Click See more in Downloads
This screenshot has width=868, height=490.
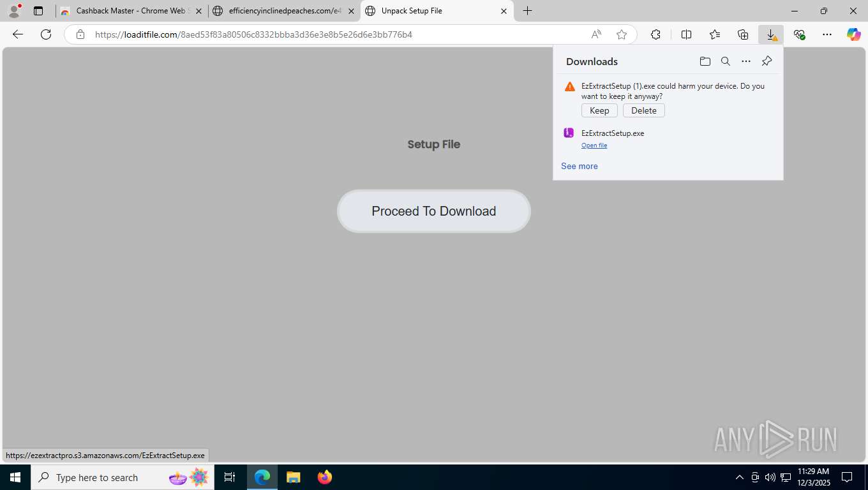[x=580, y=166]
